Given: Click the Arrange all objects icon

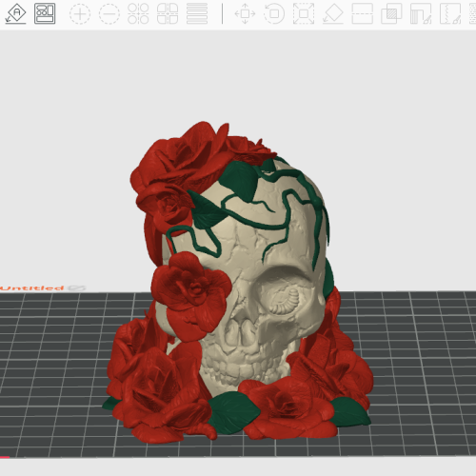Looking at the screenshot, I should coord(45,13).
